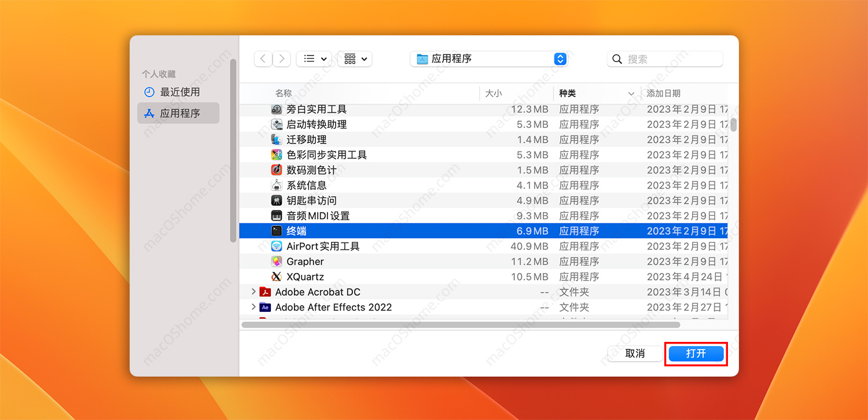Viewport: 868px width, 420px height.
Task: Open the list view options dropdown
Action: coord(314,58)
